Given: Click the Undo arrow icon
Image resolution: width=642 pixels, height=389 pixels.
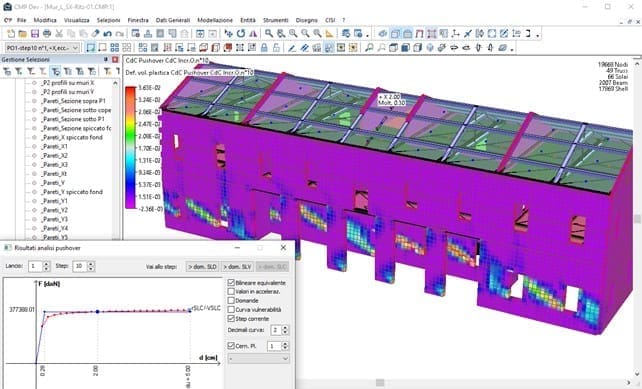Looking at the screenshot, I should pos(107,34).
